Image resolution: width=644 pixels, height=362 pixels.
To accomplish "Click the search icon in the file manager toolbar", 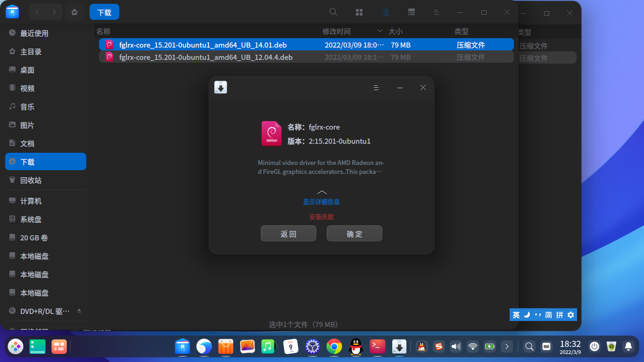I will (x=333, y=12).
